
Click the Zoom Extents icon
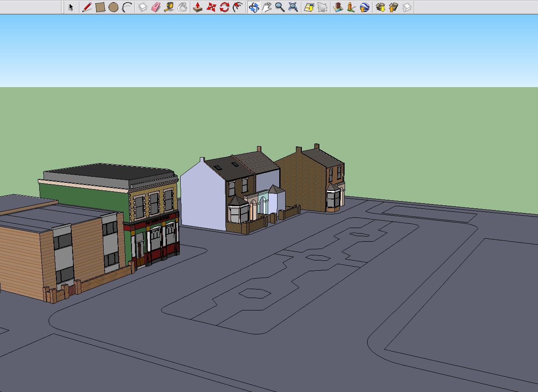(x=293, y=7)
